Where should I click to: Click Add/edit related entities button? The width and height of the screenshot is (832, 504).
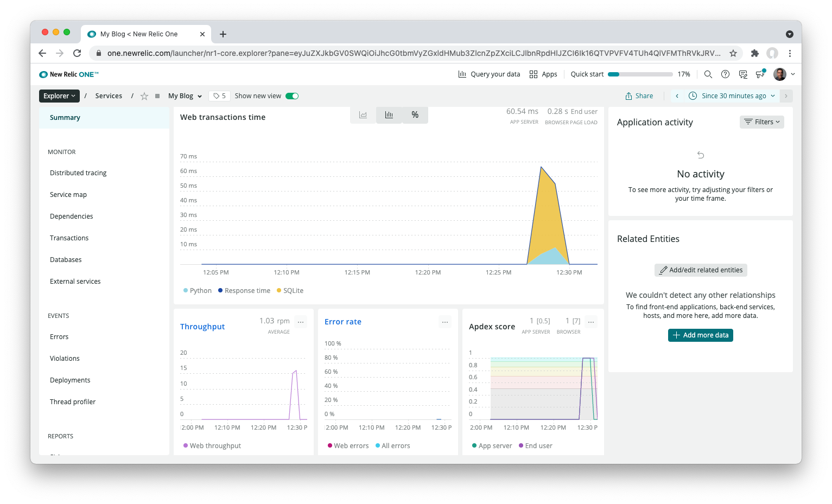coord(701,270)
